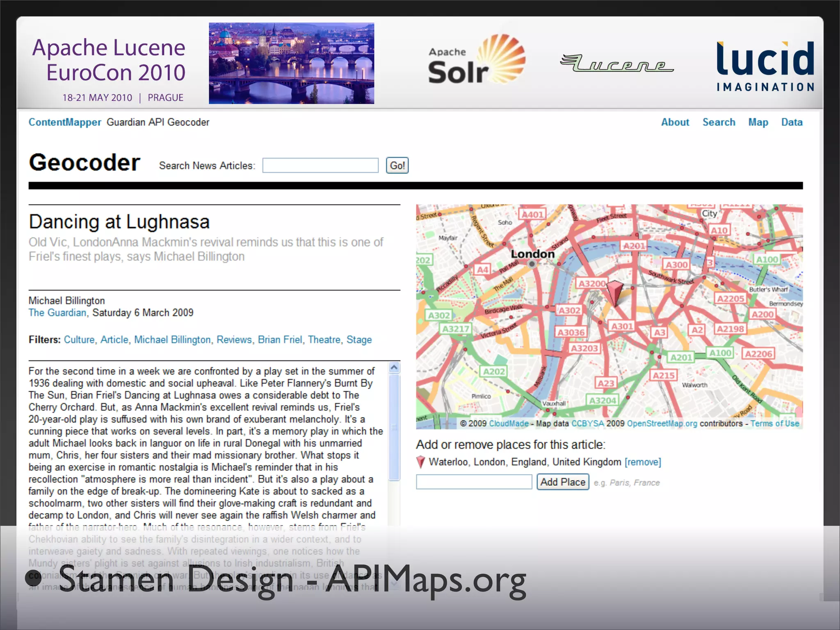Select the Reviews filter link

click(x=234, y=340)
